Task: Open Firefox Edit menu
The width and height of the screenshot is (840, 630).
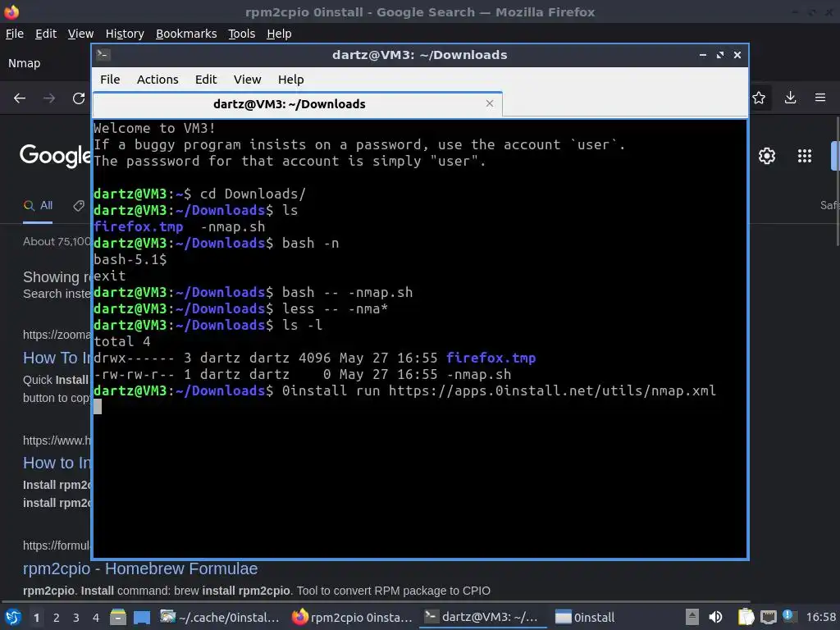Action: pos(46,34)
